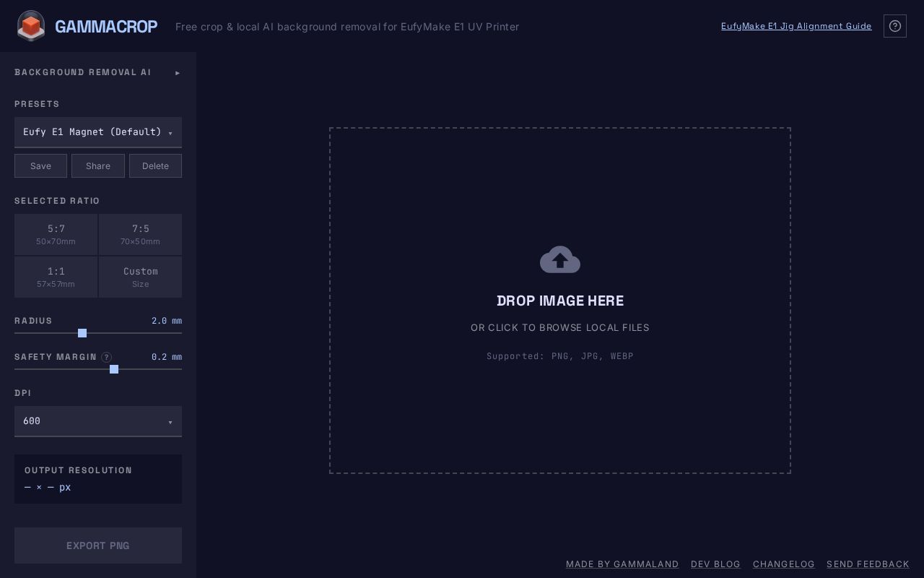The height and width of the screenshot is (578, 924).
Task: Choose the Custom Size ratio option
Action: (x=140, y=277)
